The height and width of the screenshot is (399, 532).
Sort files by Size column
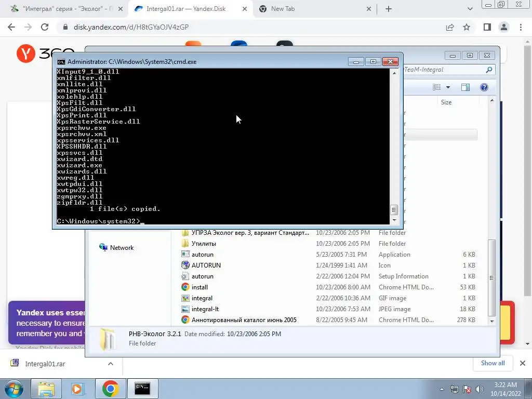pos(446,102)
